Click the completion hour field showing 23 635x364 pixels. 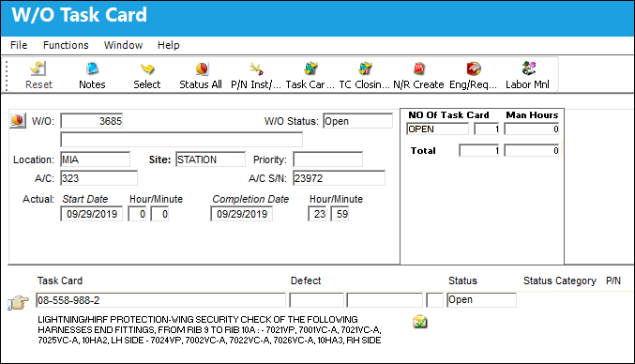[x=317, y=214]
